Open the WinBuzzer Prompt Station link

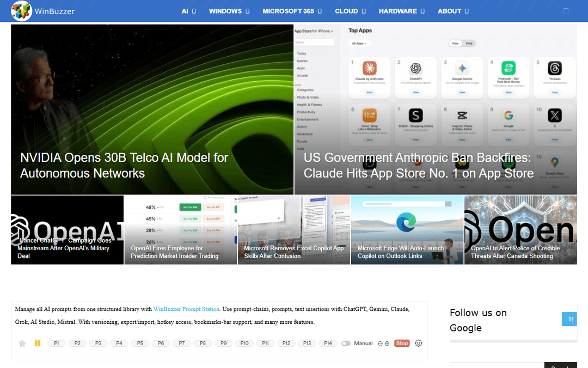coord(186,309)
